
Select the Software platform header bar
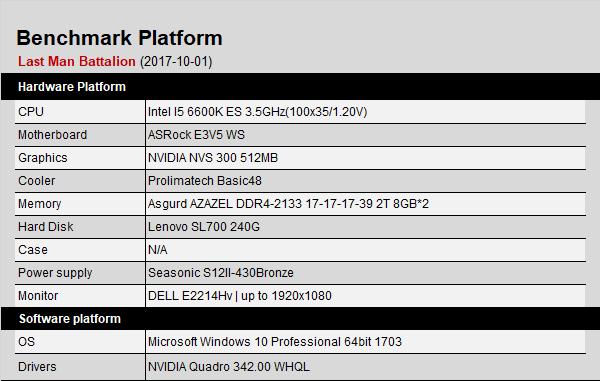[300, 319]
